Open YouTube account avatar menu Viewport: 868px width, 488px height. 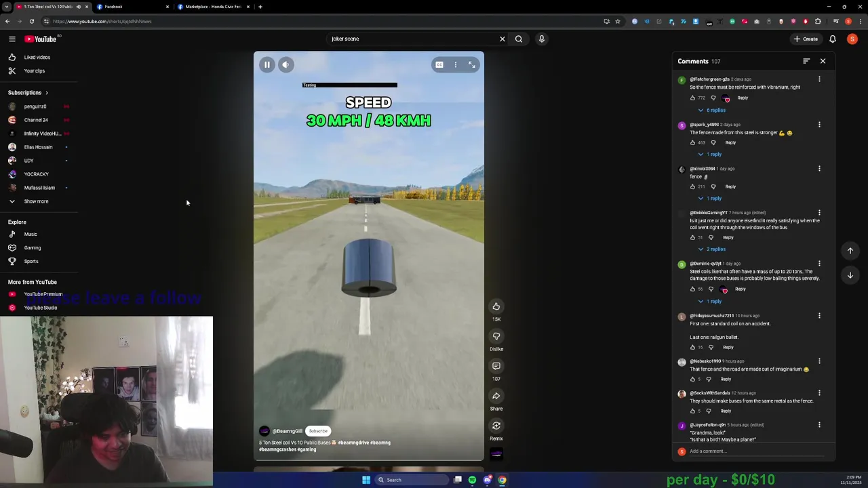[852, 39]
